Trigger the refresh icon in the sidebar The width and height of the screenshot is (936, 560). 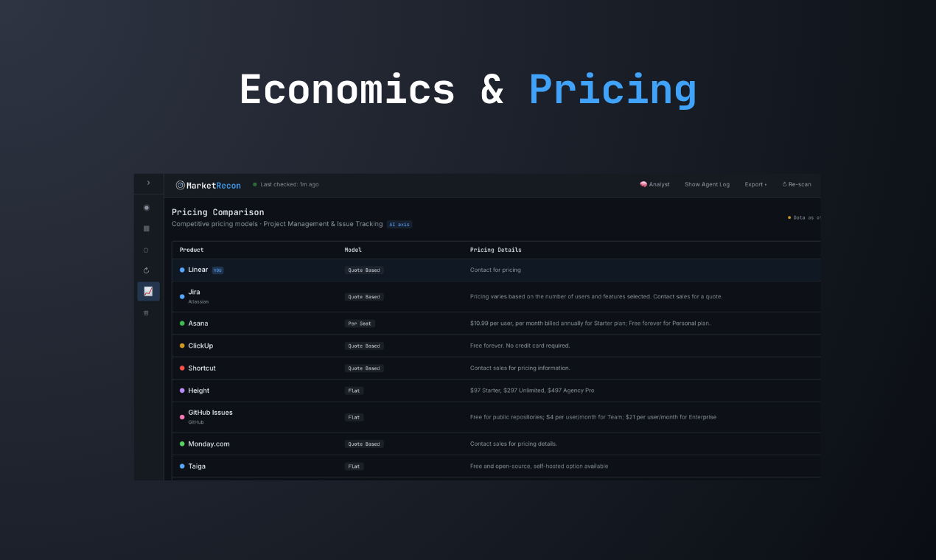click(x=146, y=270)
